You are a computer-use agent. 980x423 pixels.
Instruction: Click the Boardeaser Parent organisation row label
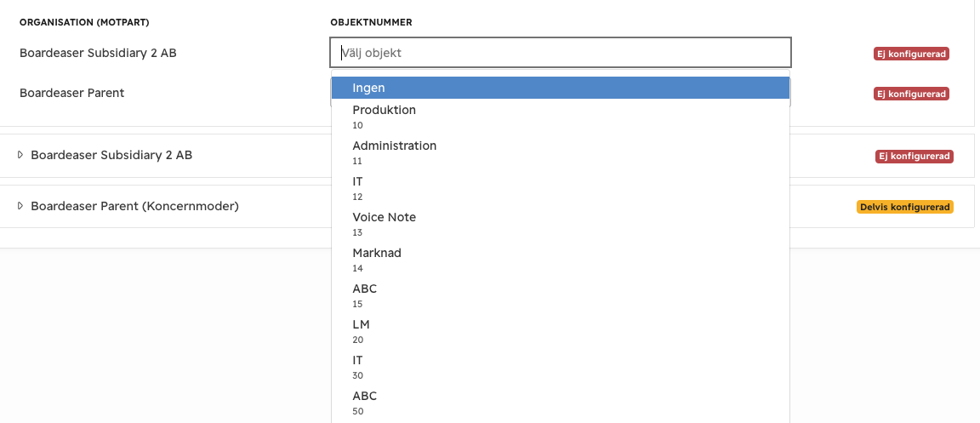coord(71,93)
